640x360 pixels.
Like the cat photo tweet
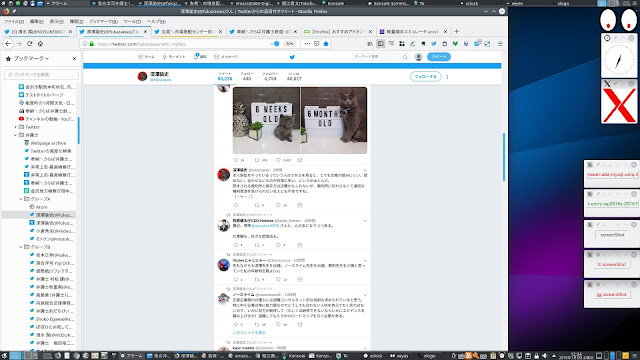click(278, 160)
